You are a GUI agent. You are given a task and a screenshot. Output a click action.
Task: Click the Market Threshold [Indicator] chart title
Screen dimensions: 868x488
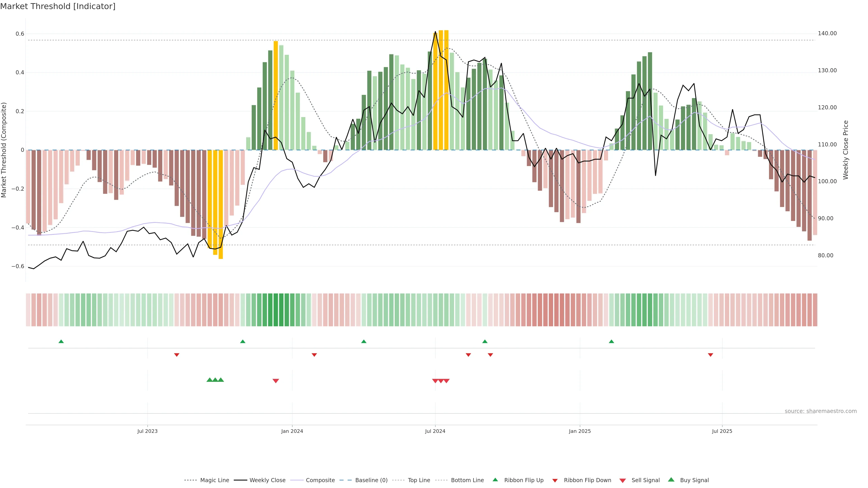tap(58, 6)
